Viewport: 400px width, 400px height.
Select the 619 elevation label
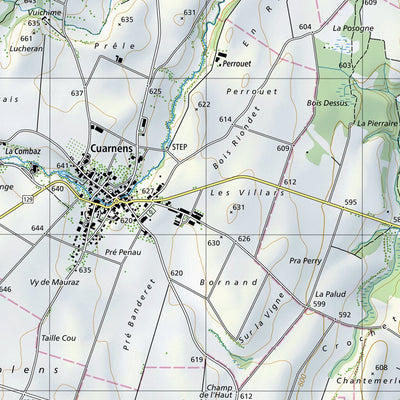197,360
